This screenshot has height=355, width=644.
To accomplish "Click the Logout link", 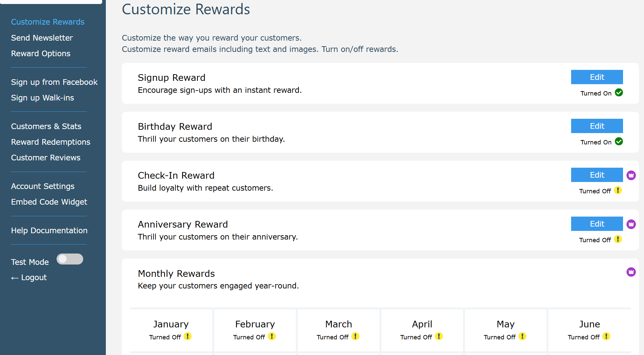I will pyautogui.click(x=29, y=277).
